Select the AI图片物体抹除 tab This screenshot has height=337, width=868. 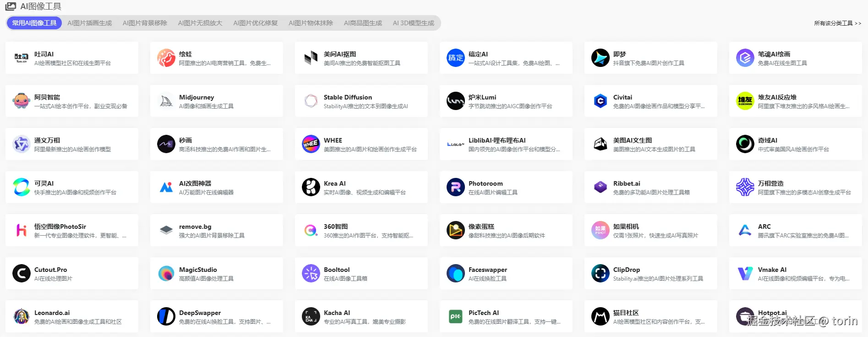[311, 23]
